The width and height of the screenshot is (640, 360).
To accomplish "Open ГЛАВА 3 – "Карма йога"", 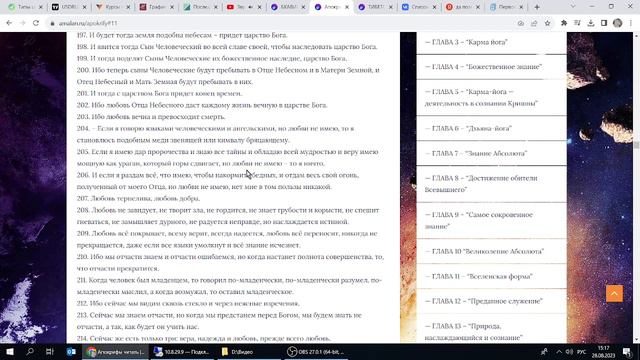I will point(466,42).
